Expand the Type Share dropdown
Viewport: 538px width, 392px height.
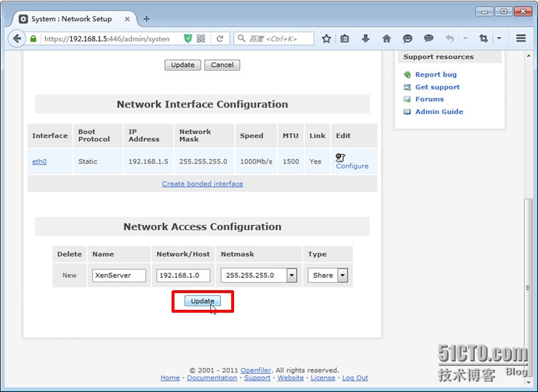[x=342, y=276]
